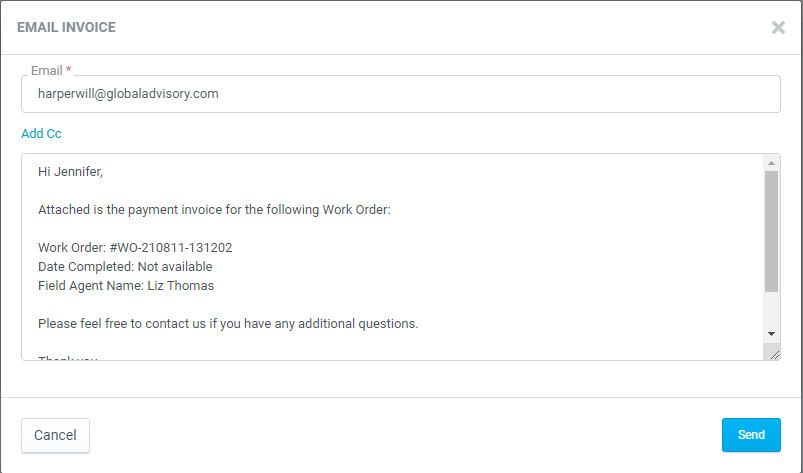The image size is (803, 473).
Task: Click the Field Agent Name Liz Thomas line
Action: pos(126,286)
